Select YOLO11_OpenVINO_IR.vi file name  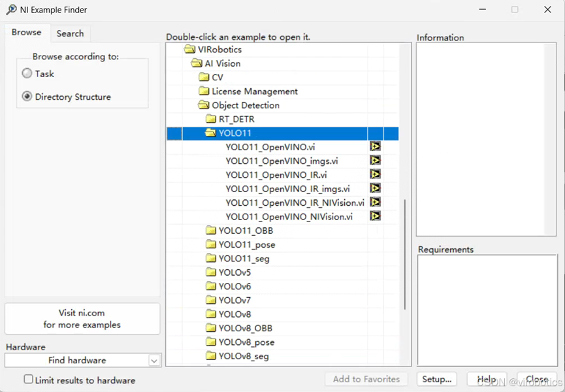point(276,175)
